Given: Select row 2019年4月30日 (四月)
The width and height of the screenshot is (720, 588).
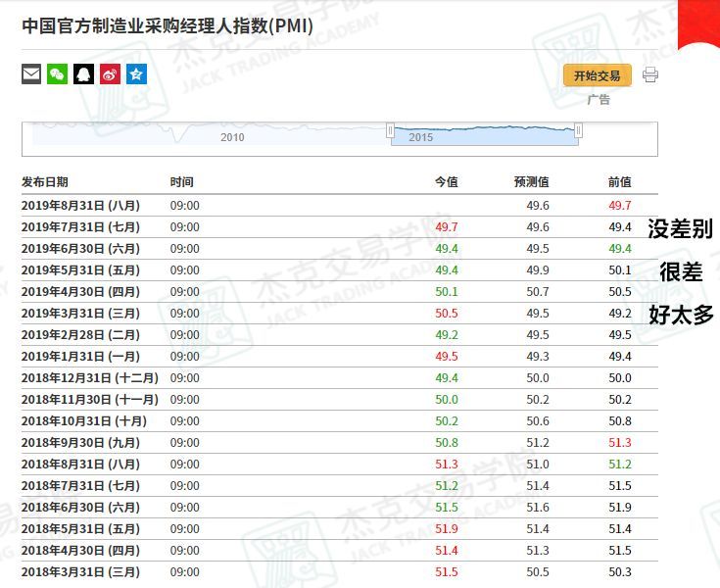Looking at the screenshot, I should (340, 292).
